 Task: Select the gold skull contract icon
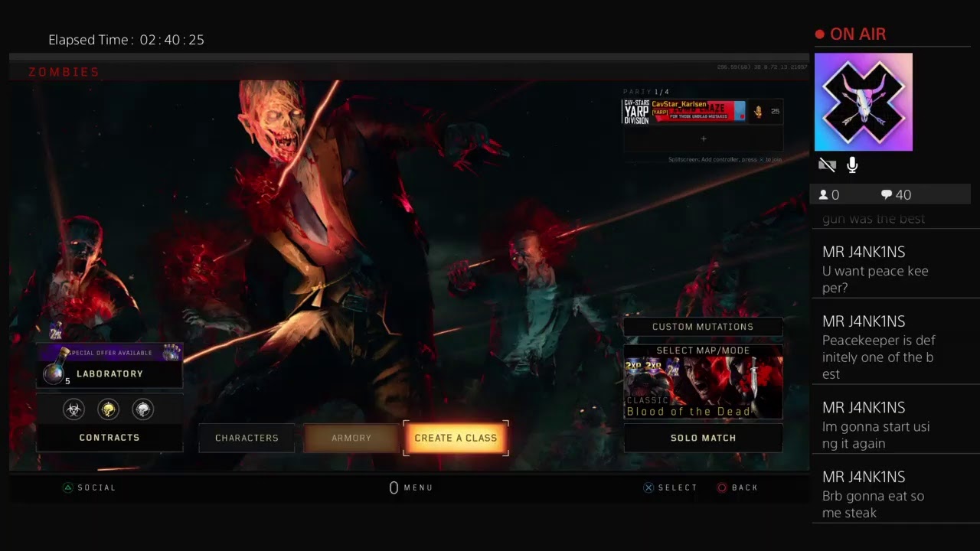tap(109, 409)
